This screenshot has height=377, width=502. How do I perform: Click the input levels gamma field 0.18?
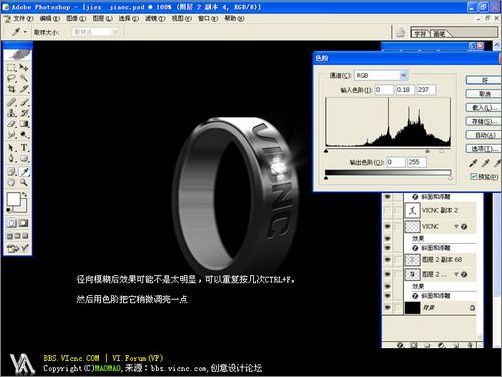pyautogui.click(x=405, y=90)
